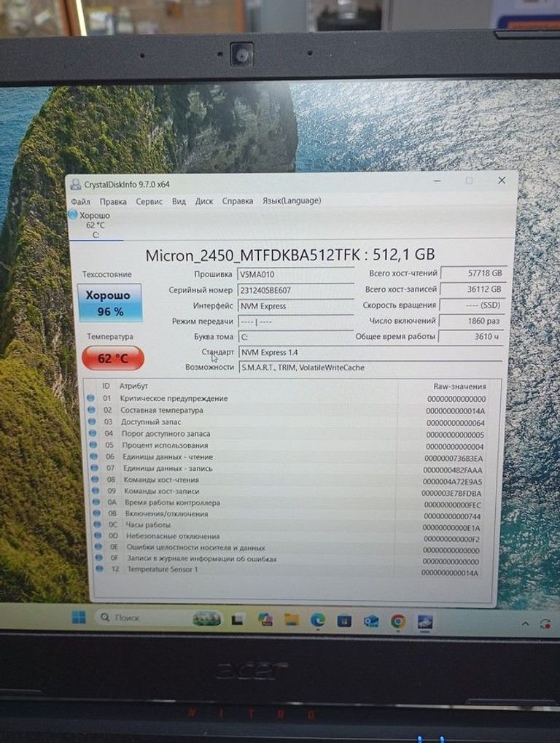
Task: Launch Google Chrome from the taskbar
Action: (398, 621)
